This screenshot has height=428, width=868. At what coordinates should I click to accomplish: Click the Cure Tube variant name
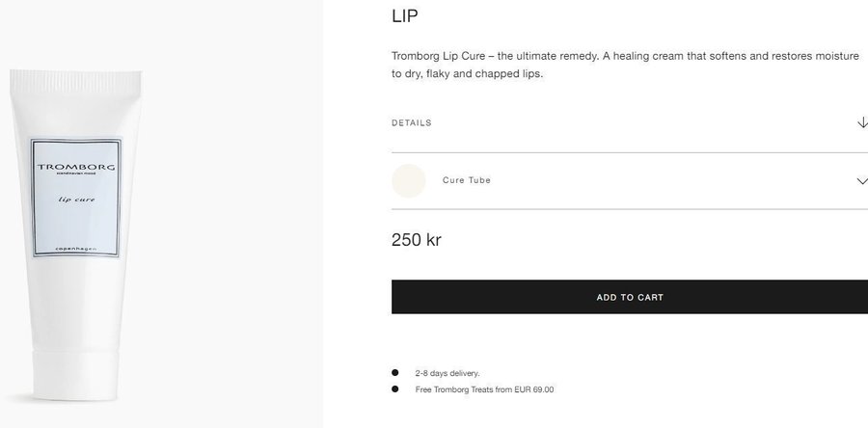(467, 180)
